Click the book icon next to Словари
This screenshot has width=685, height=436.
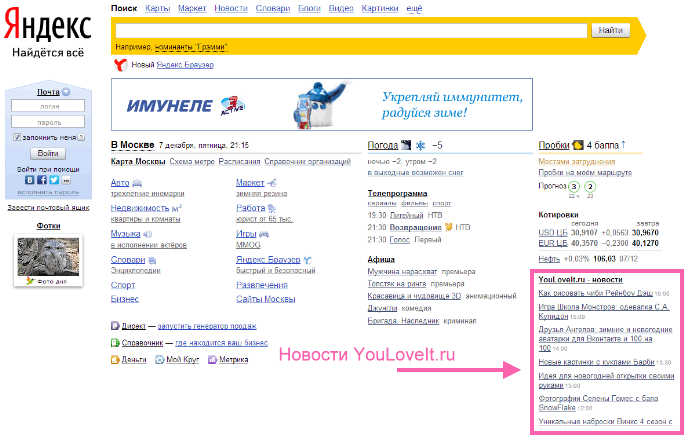(x=152, y=260)
